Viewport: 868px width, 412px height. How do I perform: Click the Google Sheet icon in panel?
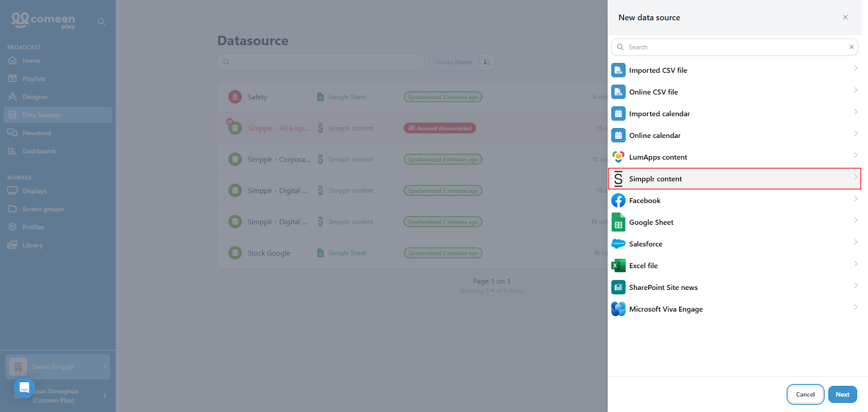[x=618, y=222]
